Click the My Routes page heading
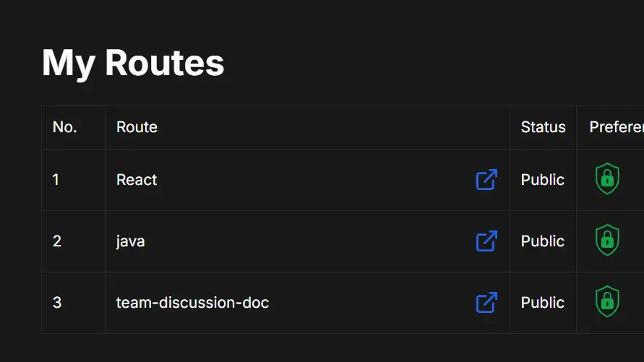644x362 pixels. [x=133, y=63]
